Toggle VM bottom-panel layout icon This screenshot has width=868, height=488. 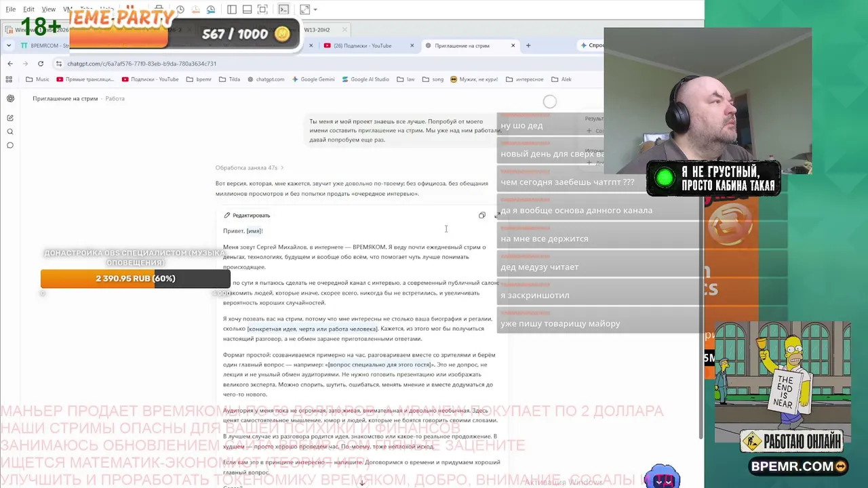click(x=247, y=9)
